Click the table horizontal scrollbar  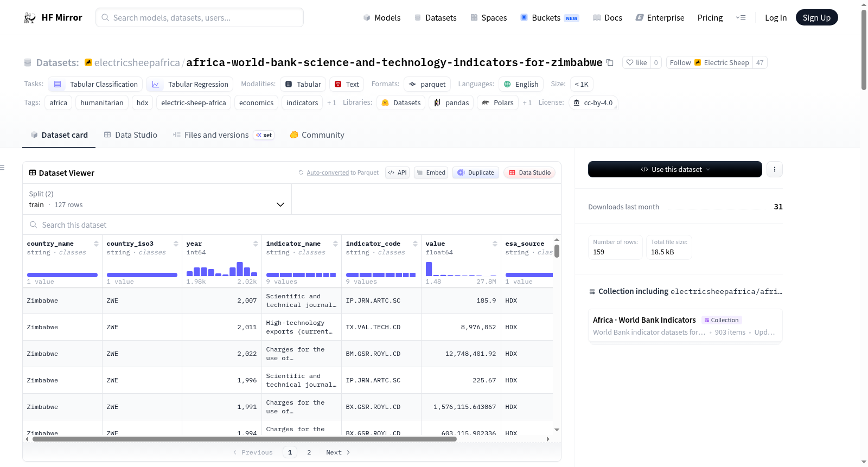[244, 439]
